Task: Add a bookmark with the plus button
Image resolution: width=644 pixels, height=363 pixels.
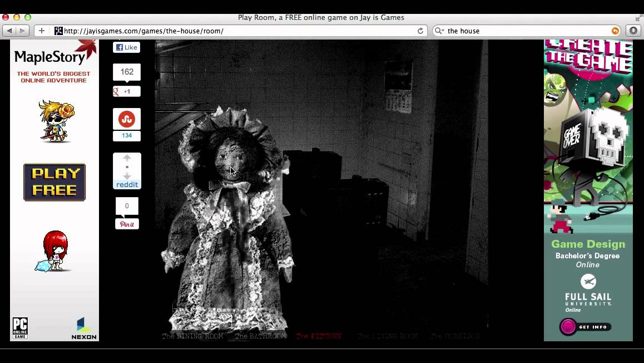Action: 42,31
